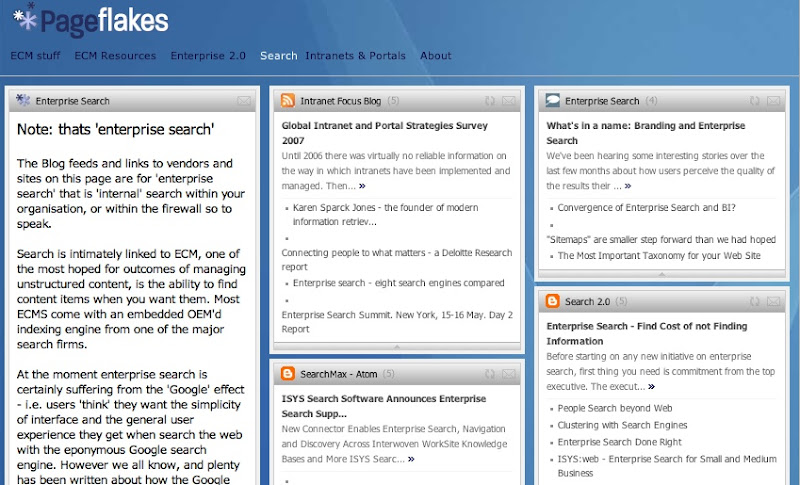Click the RSS icon on Intranet Focus Blog

pyautogui.click(x=287, y=101)
